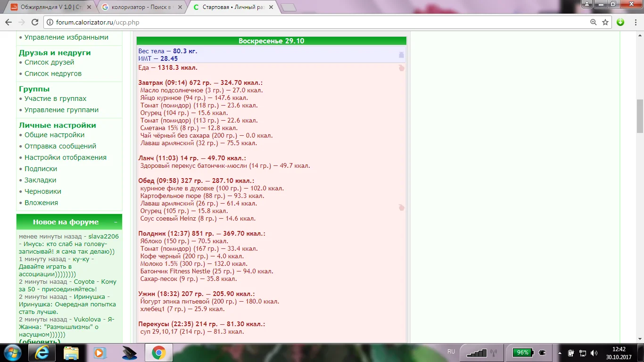Open Черновики
Image resolution: width=644 pixels, height=362 pixels.
[x=43, y=191]
